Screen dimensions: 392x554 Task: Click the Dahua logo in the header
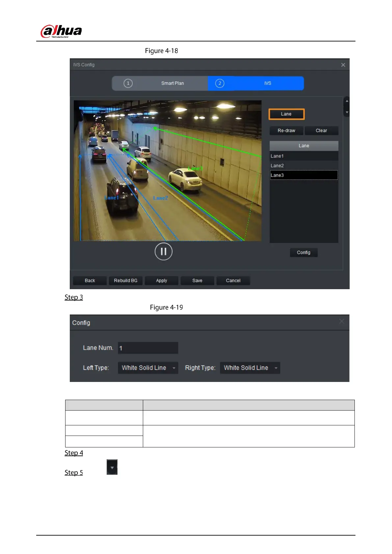pyautogui.click(x=61, y=32)
